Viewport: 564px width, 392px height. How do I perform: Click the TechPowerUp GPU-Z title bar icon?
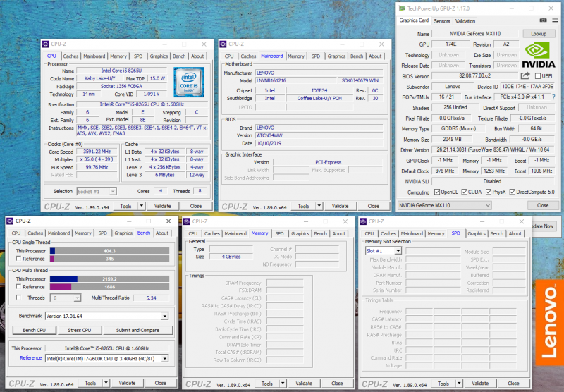coord(403,8)
